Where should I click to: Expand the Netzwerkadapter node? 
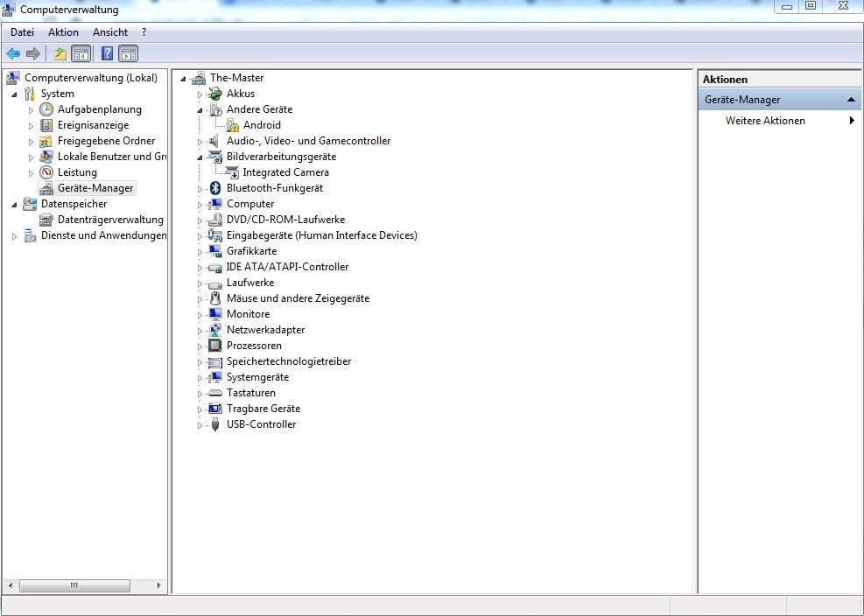tap(200, 331)
